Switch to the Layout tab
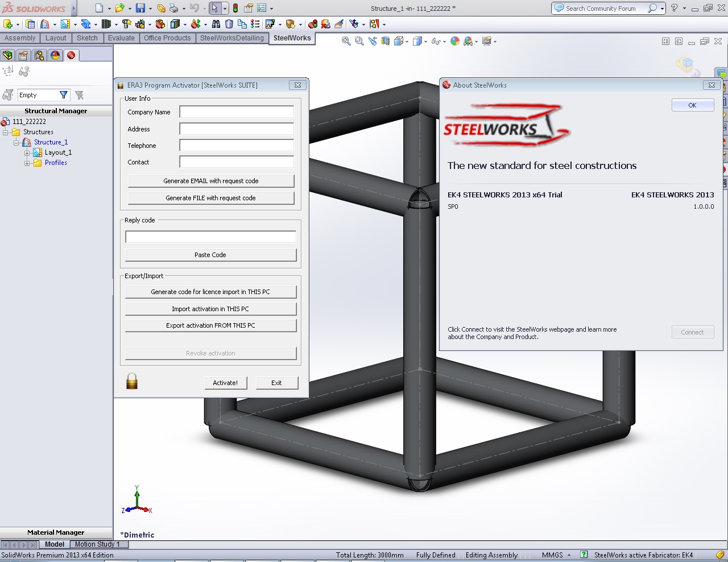728x562 pixels. 56,38
